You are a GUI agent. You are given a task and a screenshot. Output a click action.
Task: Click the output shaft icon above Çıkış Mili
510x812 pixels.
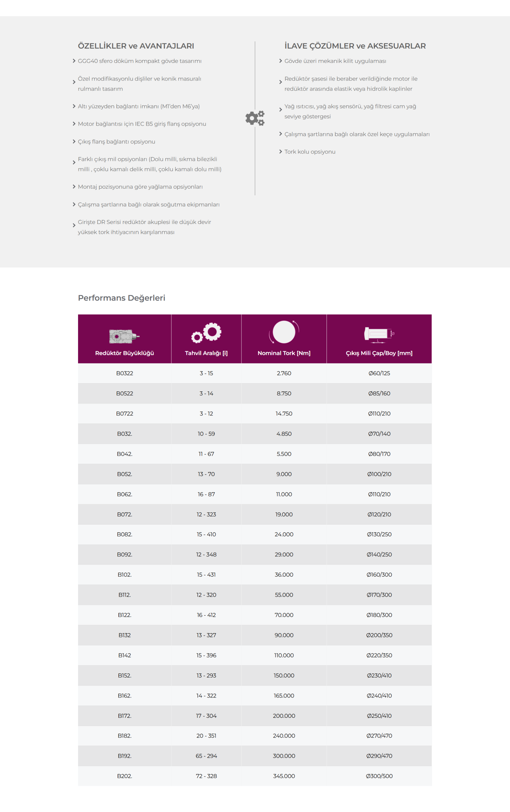point(379,335)
